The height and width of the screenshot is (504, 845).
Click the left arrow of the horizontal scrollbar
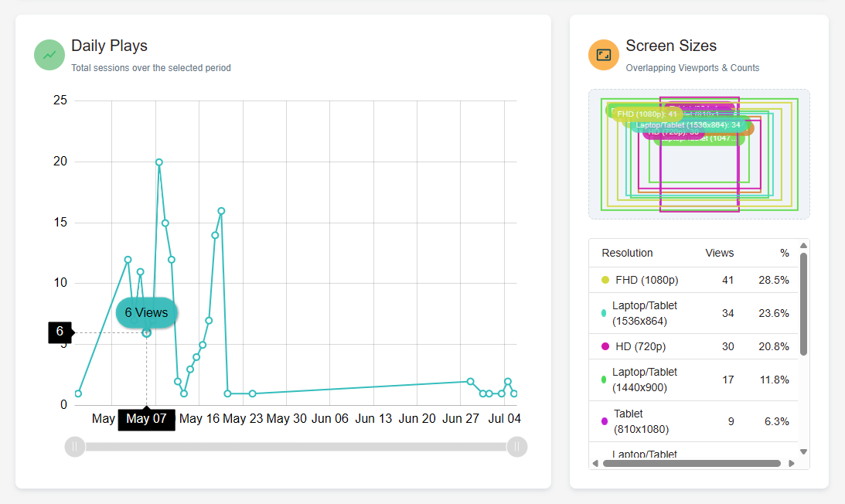click(x=595, y=464)
